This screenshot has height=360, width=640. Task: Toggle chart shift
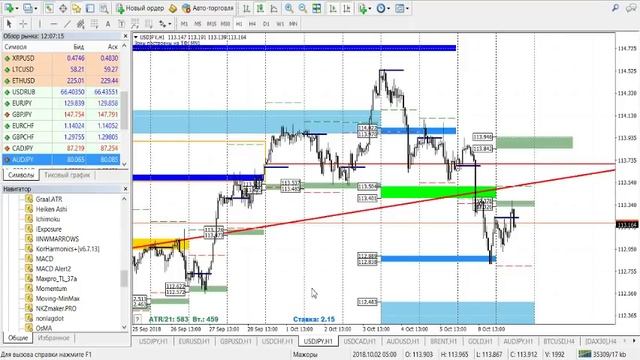tap(347, 8)
